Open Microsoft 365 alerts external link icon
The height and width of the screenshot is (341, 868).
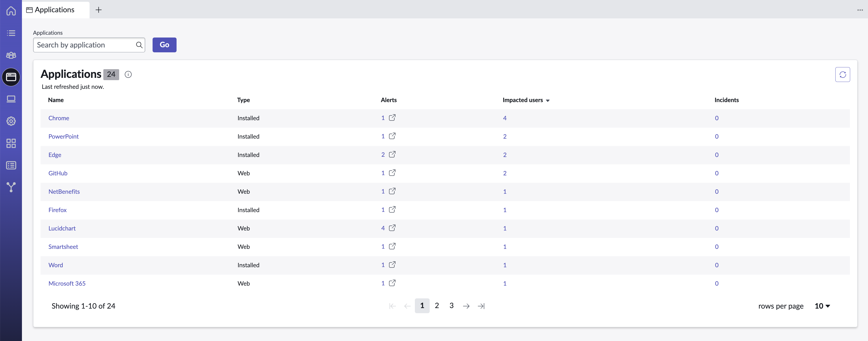click(392, 283)
